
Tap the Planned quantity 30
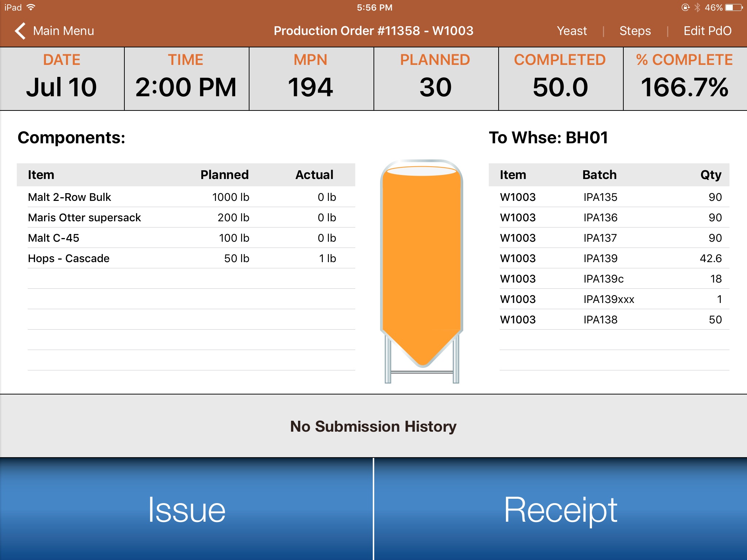click(435, 86)
